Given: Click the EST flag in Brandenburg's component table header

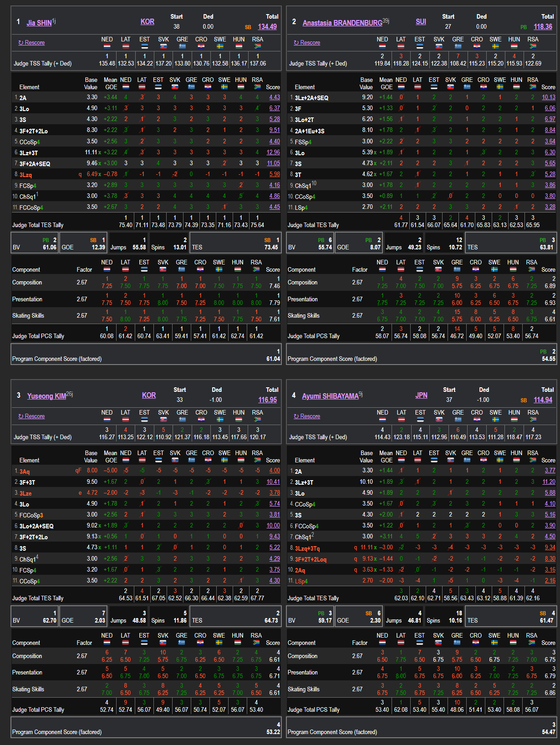Looking at the screenshot, I should point(419,269).
